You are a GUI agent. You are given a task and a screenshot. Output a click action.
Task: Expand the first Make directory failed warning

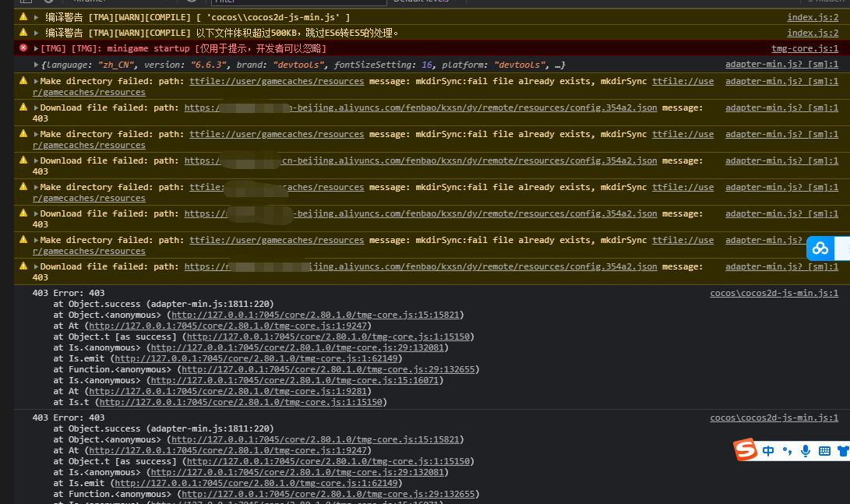tap(36, 81)
